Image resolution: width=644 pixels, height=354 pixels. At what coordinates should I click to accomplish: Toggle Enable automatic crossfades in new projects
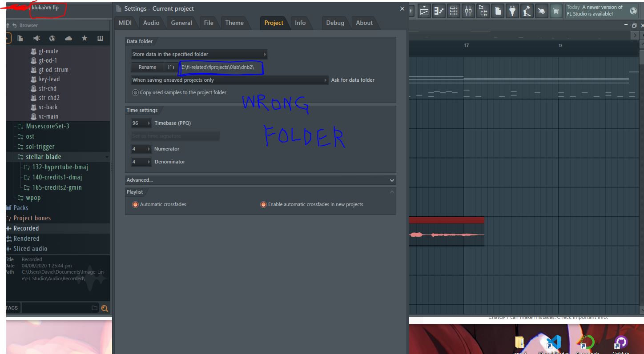pos(312,204)
